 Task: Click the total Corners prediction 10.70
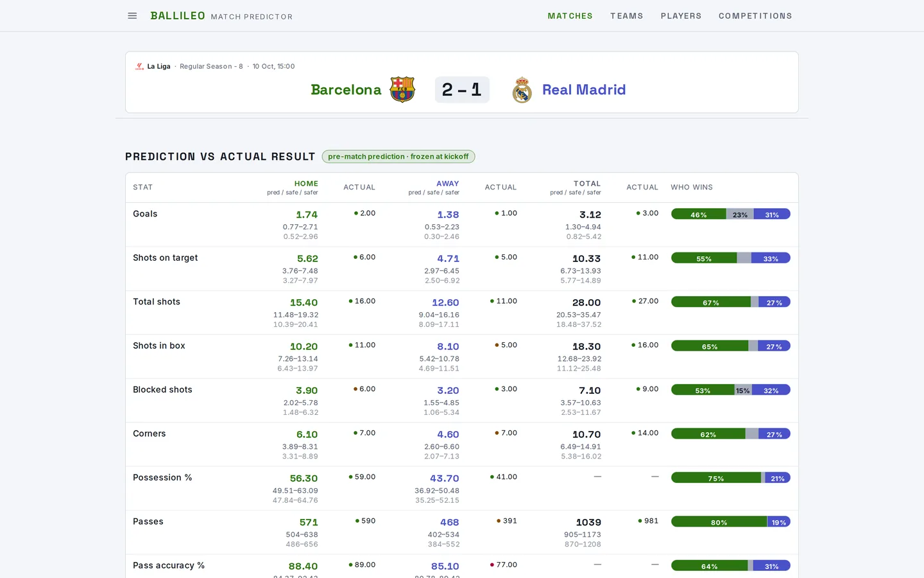[586, 435]
